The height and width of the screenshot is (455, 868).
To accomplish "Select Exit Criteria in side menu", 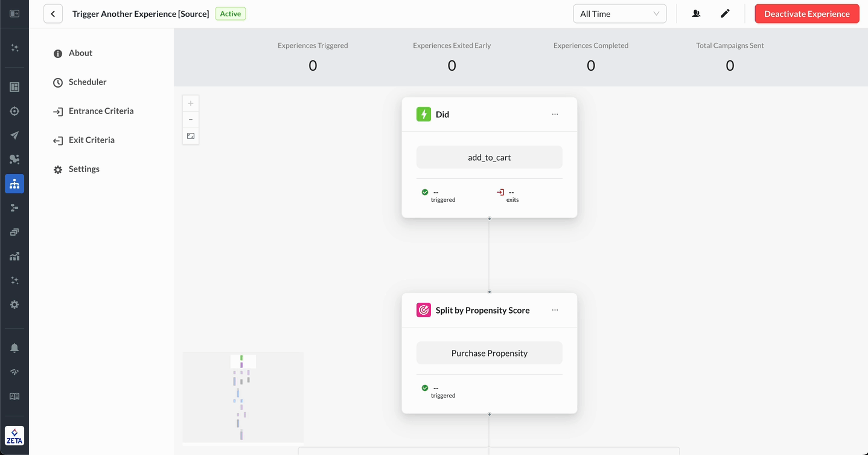I will pyautogui.click(x=91, y=140).
